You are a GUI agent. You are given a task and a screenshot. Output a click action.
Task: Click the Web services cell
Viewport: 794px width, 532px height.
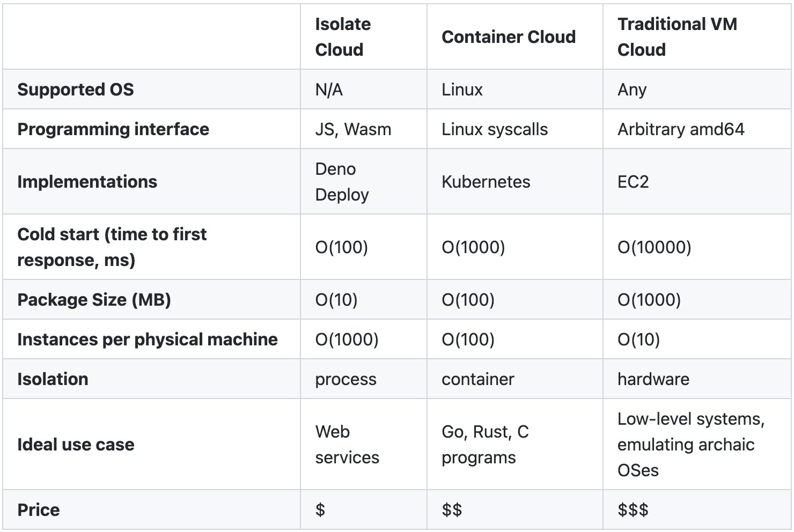click(x=347, y=445)
